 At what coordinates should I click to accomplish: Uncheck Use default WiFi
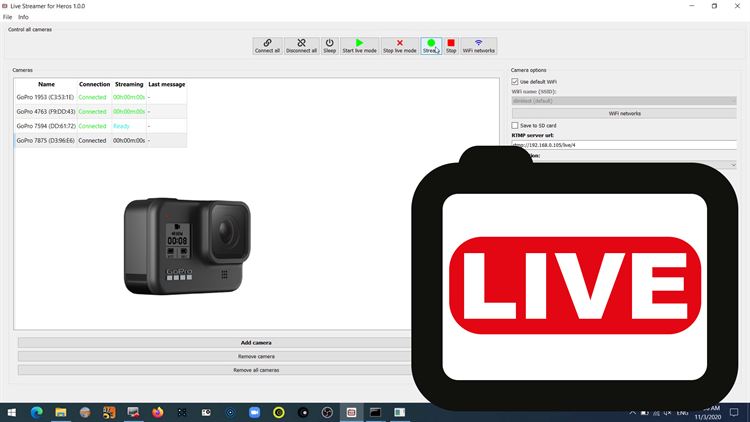coord(515,82)
